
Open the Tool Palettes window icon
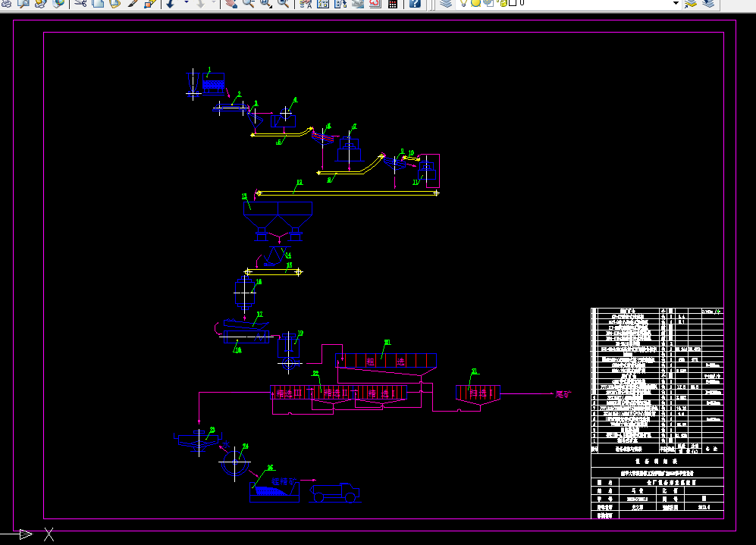coord(340,3)
